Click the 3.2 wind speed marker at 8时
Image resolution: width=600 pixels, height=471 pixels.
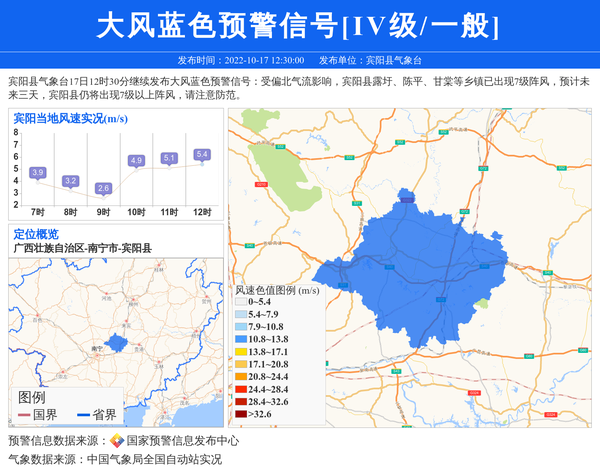point(70,181)
